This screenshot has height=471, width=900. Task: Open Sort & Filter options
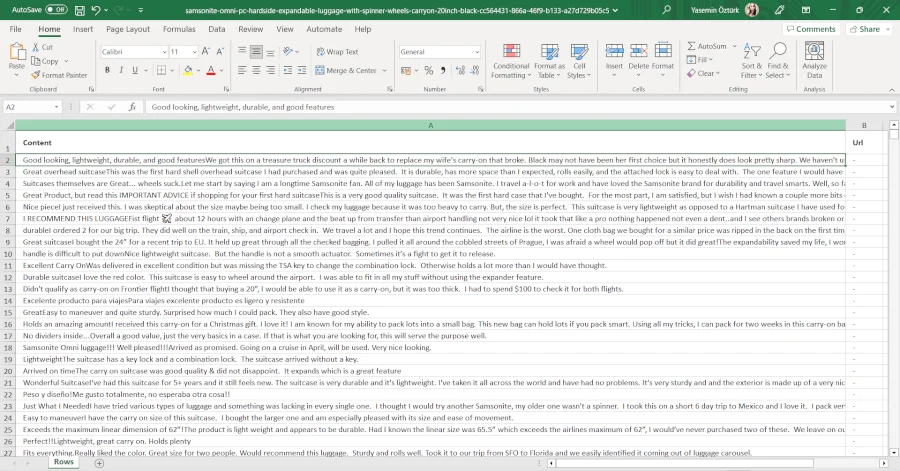coord(751,61)
